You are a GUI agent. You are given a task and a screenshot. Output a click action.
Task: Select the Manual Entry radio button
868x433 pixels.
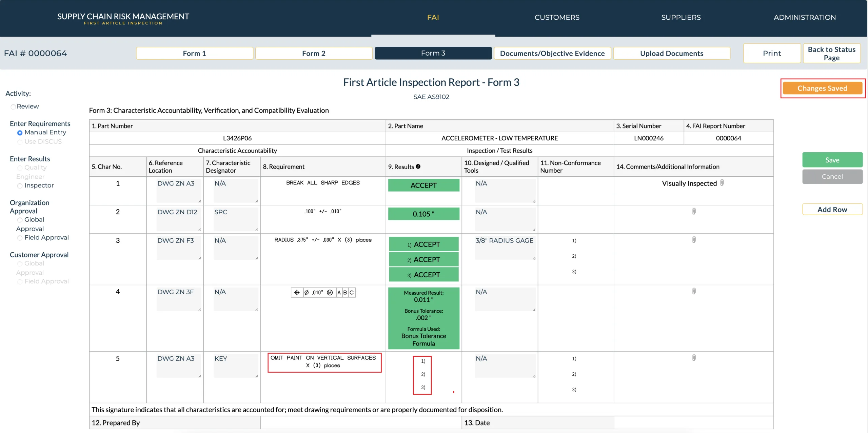(20, 133)
